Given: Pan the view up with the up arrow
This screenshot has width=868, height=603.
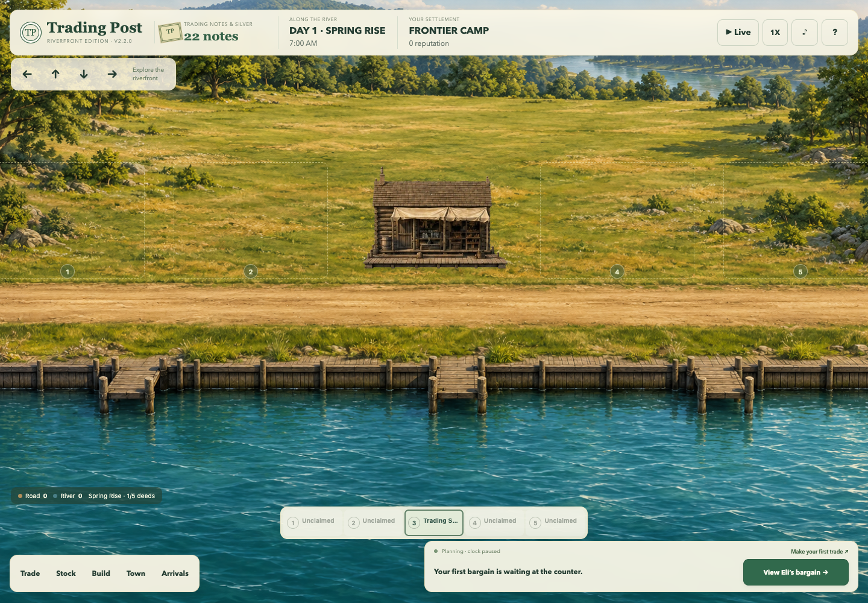Looking at the screenshot, I should pos(55,74).
